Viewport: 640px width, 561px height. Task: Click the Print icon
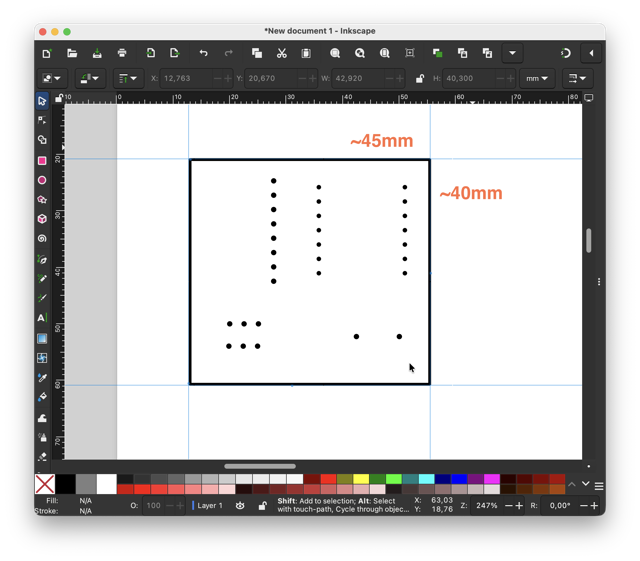[122, 53]
